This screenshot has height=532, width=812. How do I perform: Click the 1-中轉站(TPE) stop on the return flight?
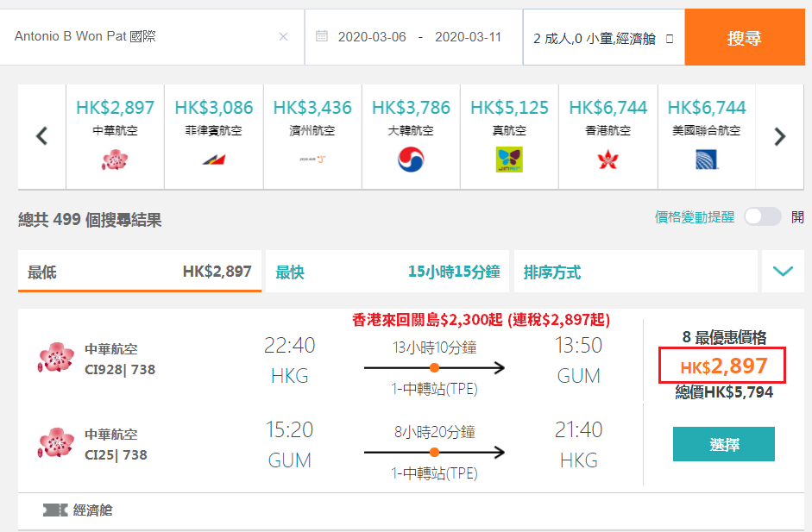[435, 473]
